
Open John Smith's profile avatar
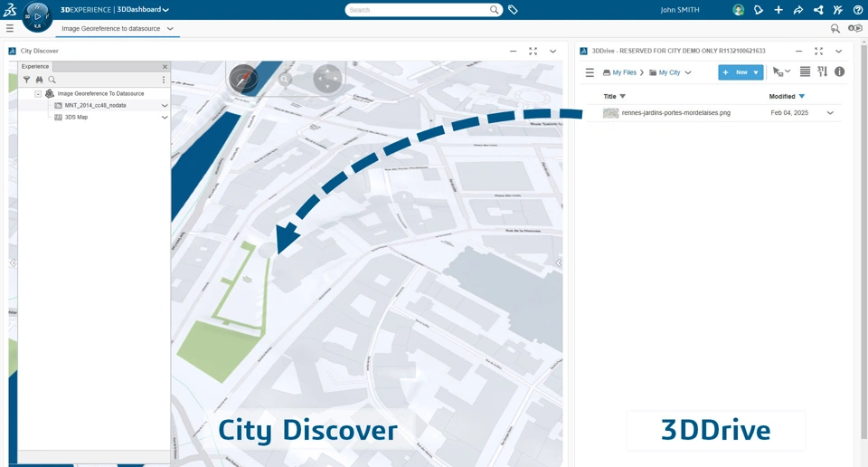[x=738, y=10]
